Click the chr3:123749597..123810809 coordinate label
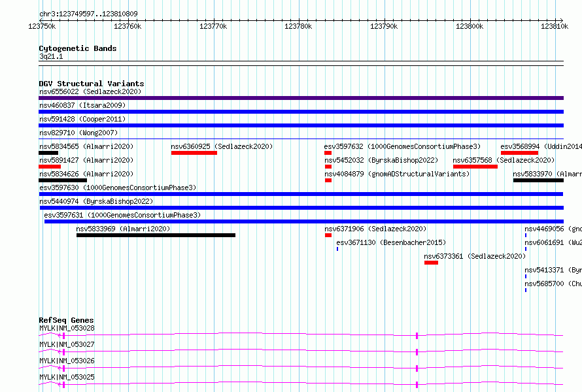 88,14
